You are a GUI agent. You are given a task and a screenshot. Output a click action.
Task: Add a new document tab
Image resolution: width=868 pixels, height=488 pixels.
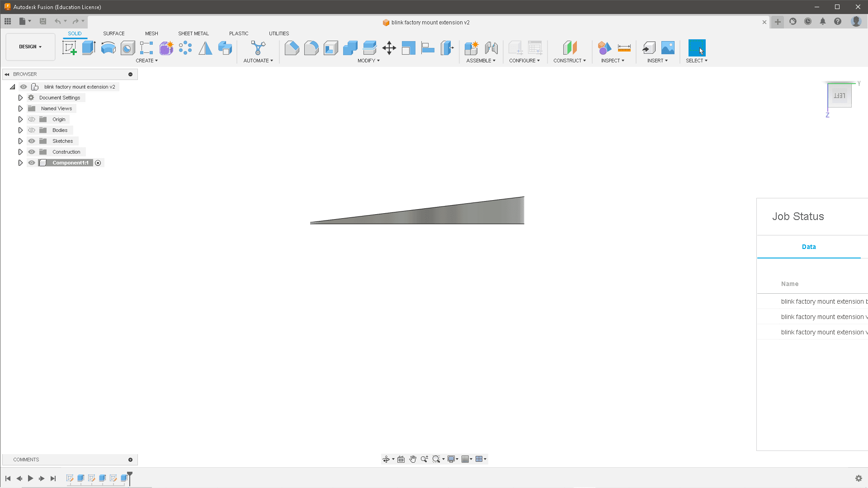tap(778, 22)
